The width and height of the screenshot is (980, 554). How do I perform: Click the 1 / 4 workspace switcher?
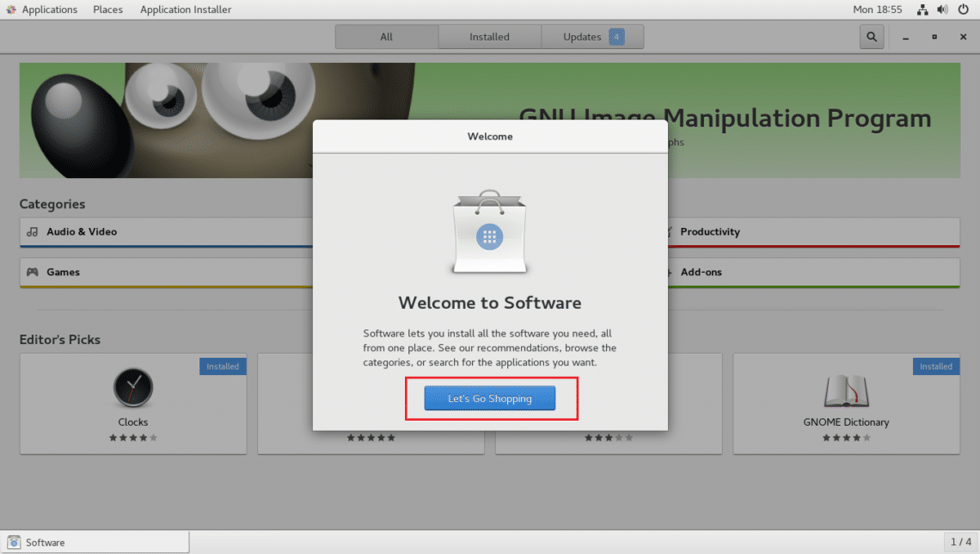[x=960, y=541]
